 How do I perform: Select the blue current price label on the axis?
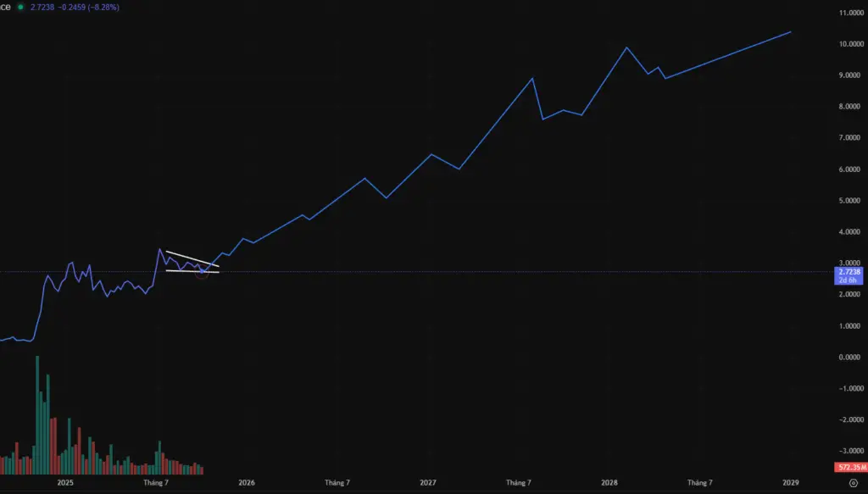pyautogui.click(x=849, y=272)
